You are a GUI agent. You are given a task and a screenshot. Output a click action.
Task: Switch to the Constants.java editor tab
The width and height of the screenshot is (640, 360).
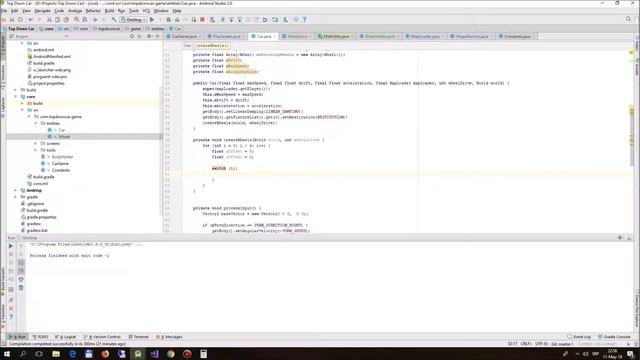tap(517, 36)
